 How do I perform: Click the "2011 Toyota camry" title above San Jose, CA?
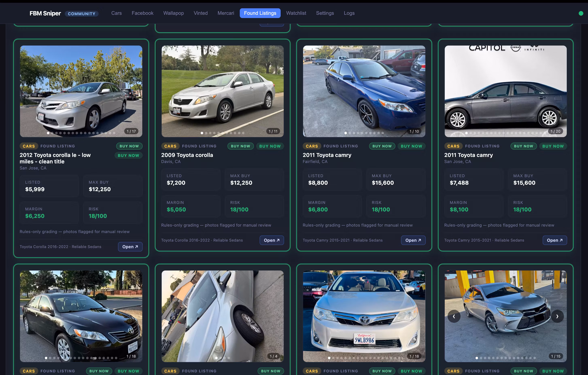[469, 155]
